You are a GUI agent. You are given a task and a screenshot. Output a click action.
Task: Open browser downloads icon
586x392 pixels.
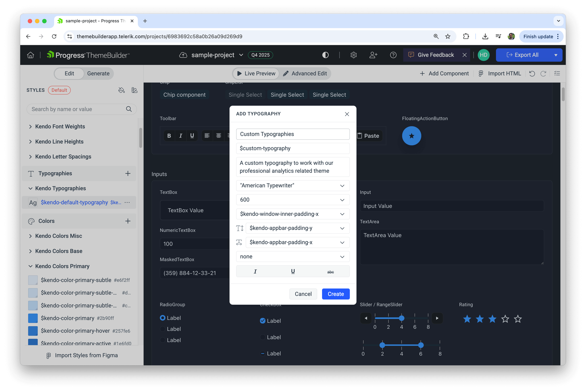pos(485,36)
